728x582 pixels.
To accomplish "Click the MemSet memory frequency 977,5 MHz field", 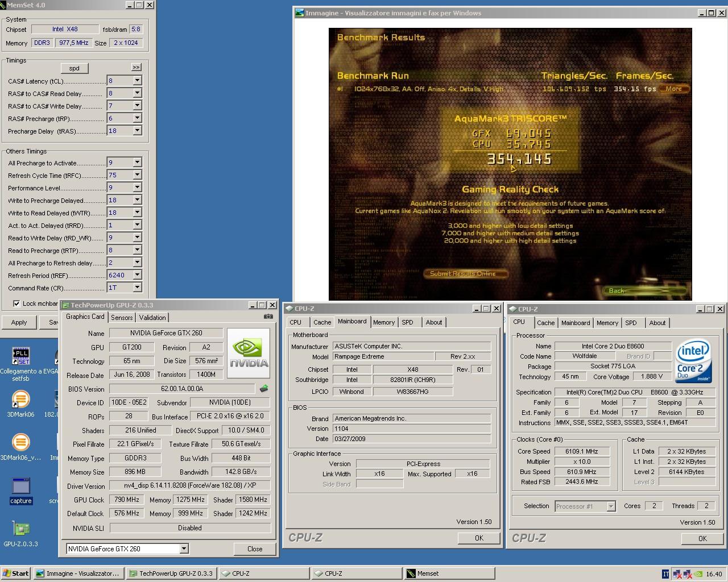I will [74, 43].
